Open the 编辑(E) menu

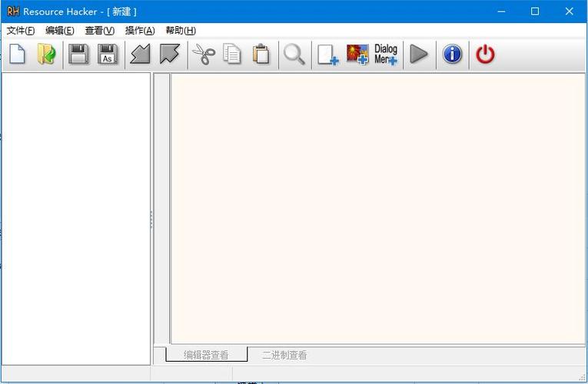[x=60, y=31]
